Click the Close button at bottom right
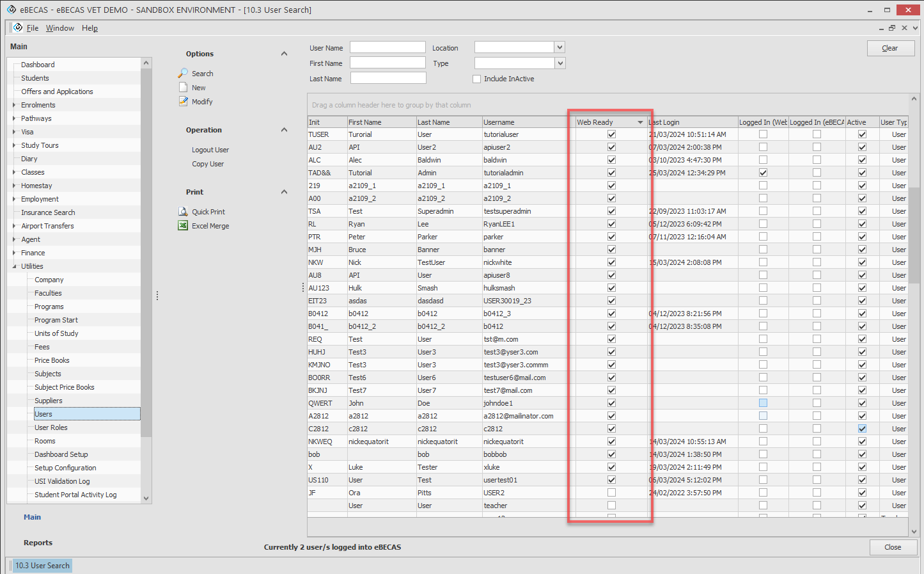 [x=892, y=547]
